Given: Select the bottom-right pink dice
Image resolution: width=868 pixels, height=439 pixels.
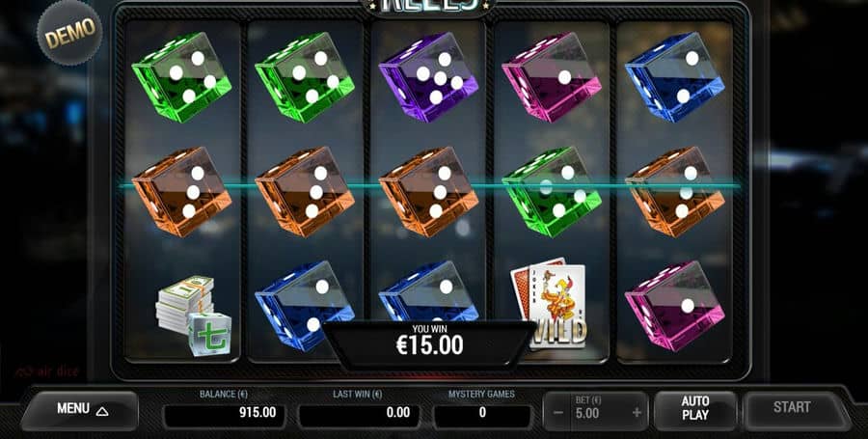Looking at the screenshot, I should (x=675, y=306).
